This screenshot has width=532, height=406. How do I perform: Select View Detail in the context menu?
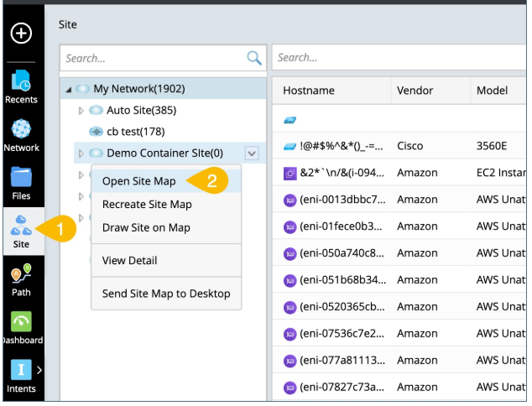pos(129,260)
